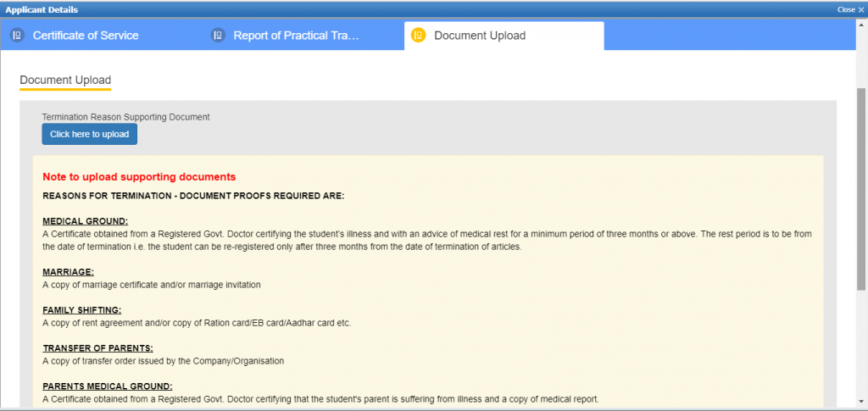Screen dimensions: 868x411
Task: Click the yellow Document Upload tab icon
Action: 418,36
